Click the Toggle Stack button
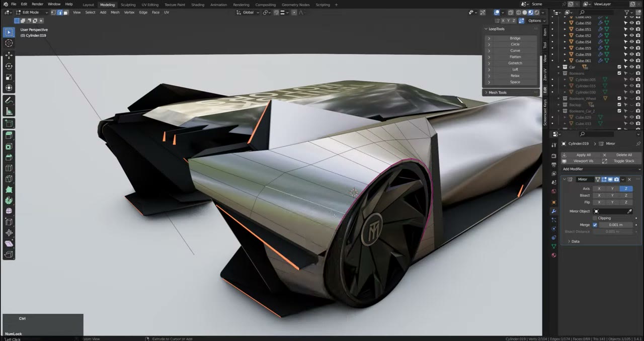This screenshot has width=644, height=341. (621, 161)
